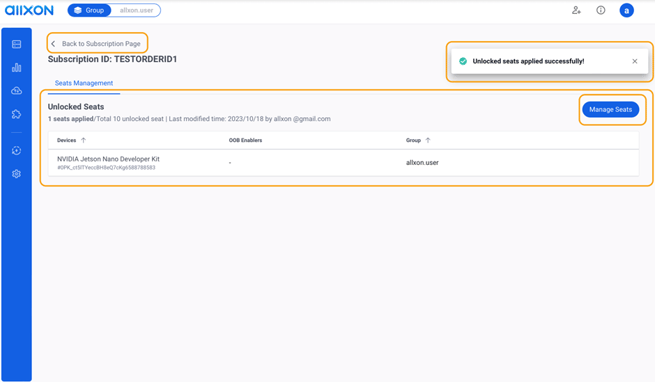This screenshot has height=382, width=655.
Task: Click 'Unlocked seats applied successfully!' message
Action: (528, 61)
